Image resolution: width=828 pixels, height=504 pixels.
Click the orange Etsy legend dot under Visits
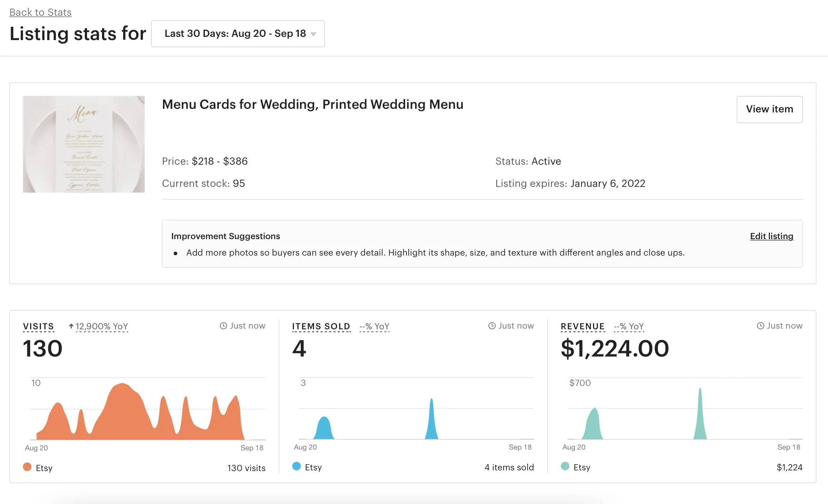[x=27, y=467]
